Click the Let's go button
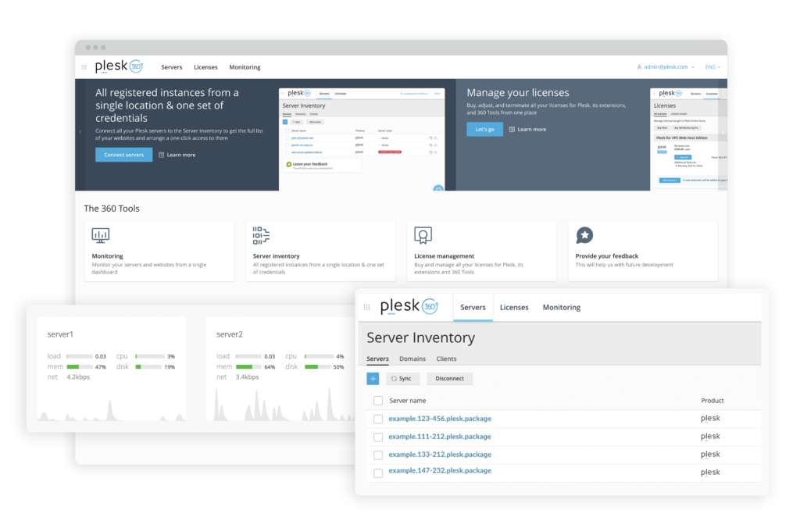This screenshot has width=800, height=532. [484, 129]
